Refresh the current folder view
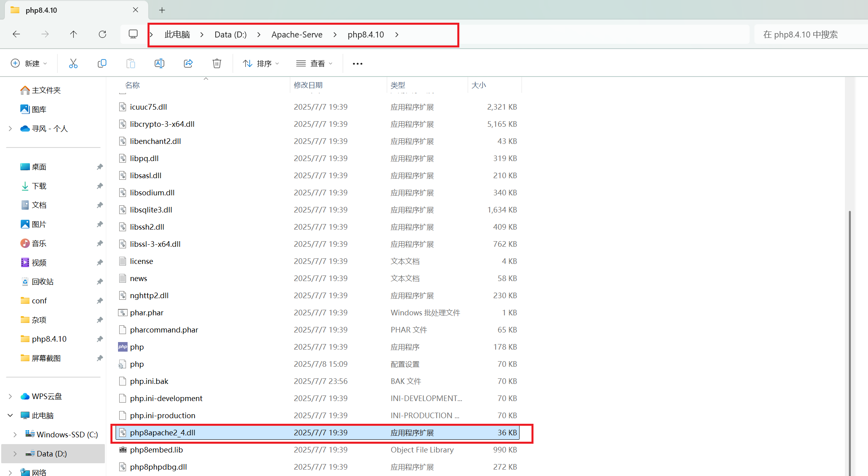The image size is (868, 476). pos(102,34)
